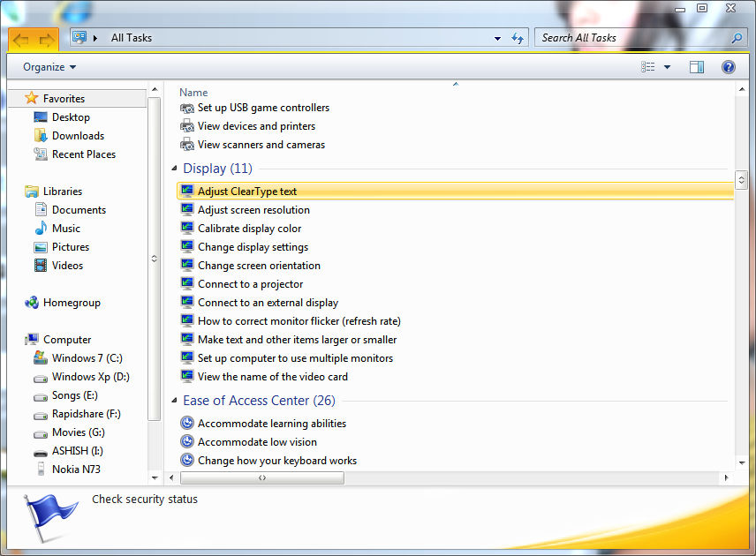This screenshot has height=556, width=756.
Task: Open Help using the question mark icon
Action: (x=727, y=66)
